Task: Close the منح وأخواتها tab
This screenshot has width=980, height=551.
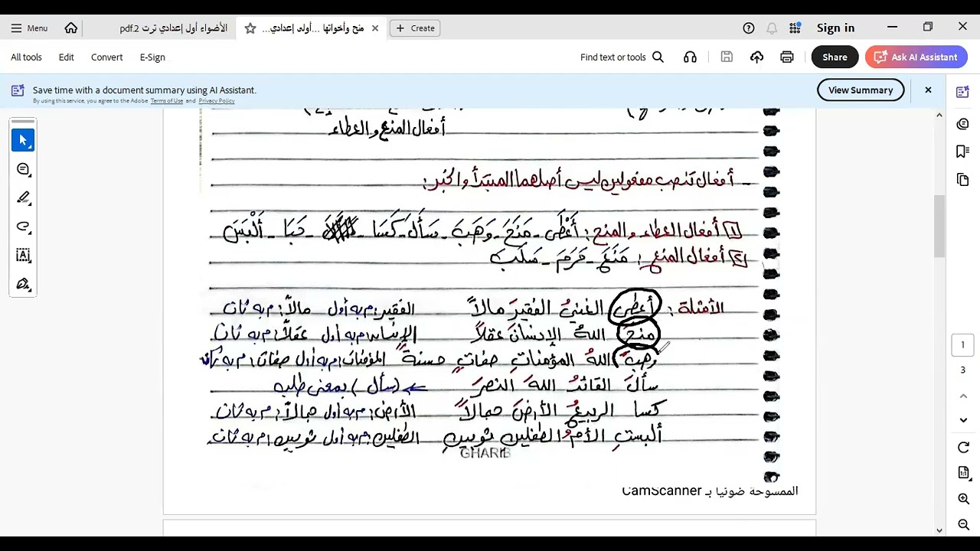Action: tap(375, 28)
